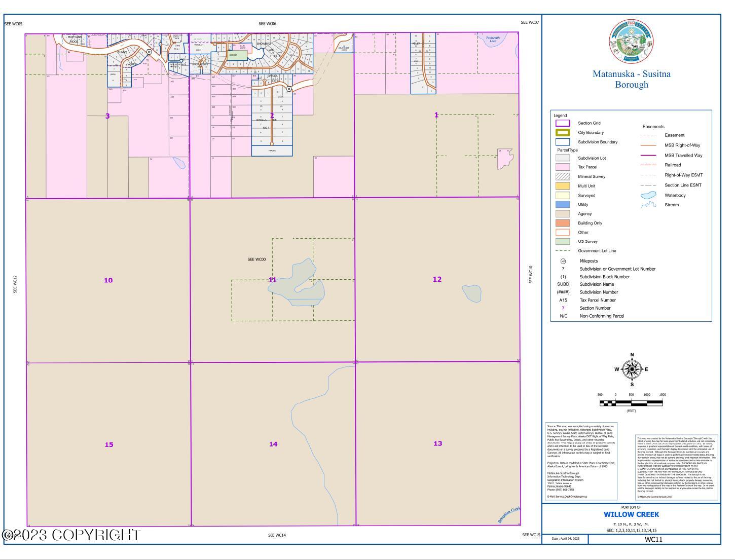
Task: Click the compass rose north arrow
Action: click(x=632, y=369)
